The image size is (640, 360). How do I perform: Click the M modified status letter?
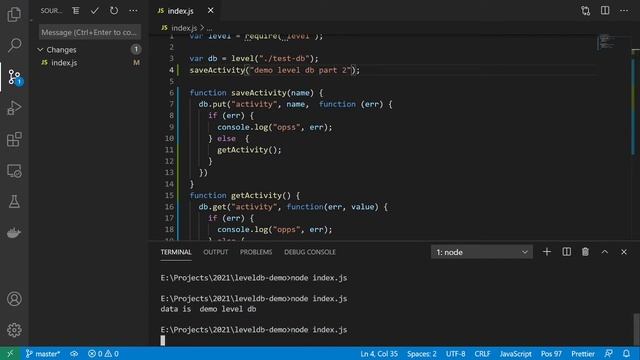136,62
